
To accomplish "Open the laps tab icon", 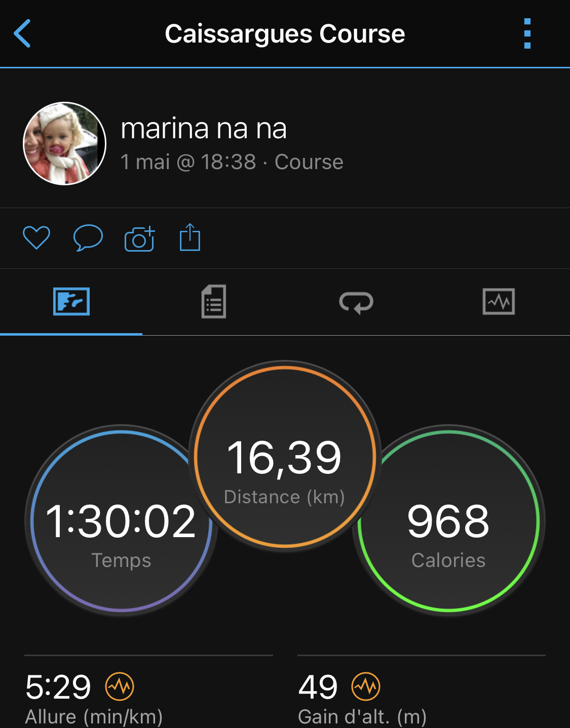I will (x=356, y=302).
